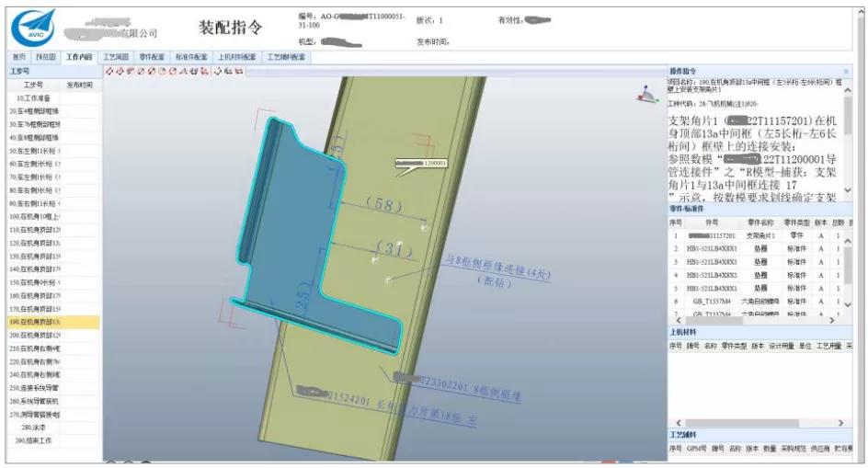Select the 标准件配套 tab

[190, 57]
